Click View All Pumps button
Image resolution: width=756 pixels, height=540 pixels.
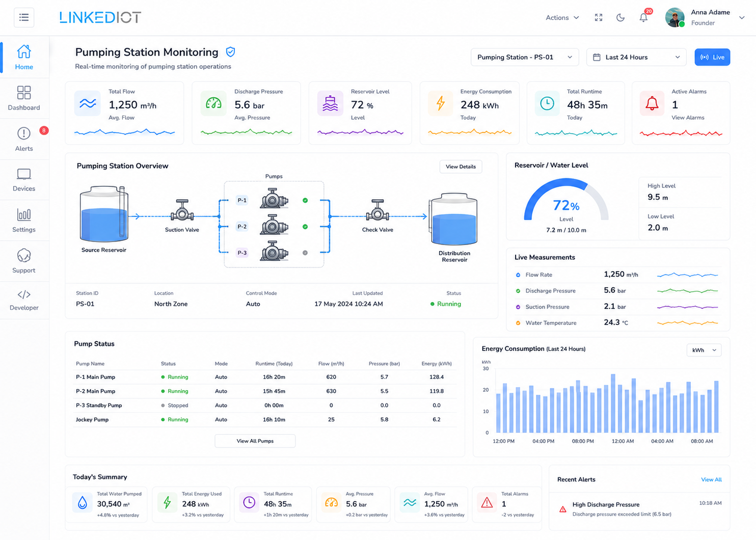[255, 441]
